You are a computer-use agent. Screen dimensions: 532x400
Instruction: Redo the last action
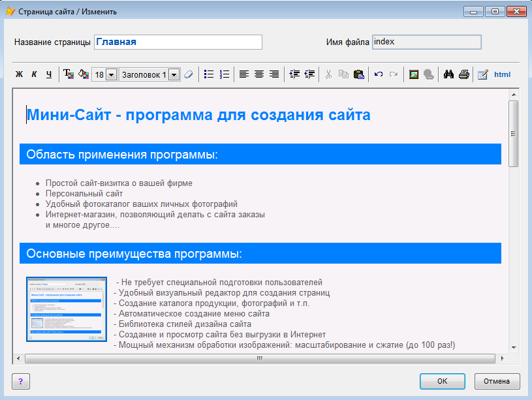click(x=394, y=74)
